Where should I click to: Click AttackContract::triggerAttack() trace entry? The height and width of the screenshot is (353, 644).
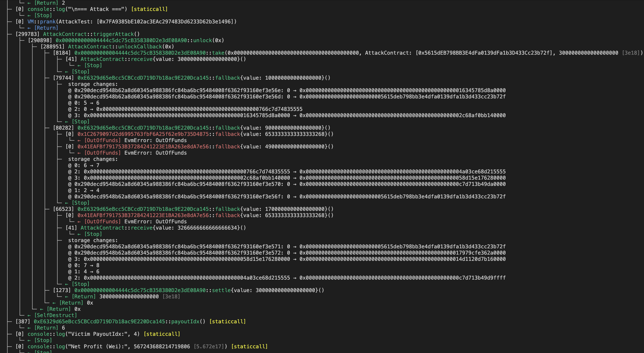coord(91,34)
